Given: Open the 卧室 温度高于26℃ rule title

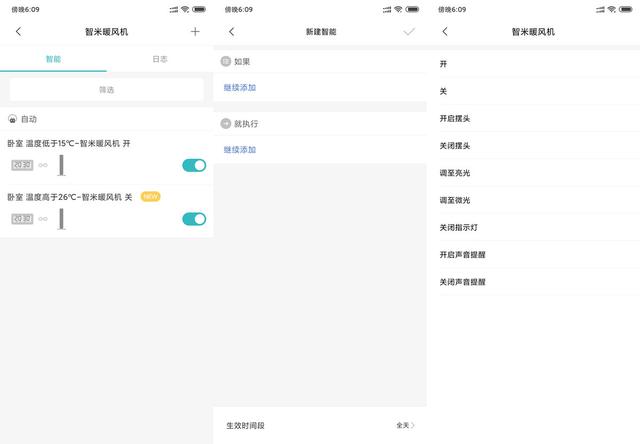Looking at the screenshot, I should tap(70, 197).
